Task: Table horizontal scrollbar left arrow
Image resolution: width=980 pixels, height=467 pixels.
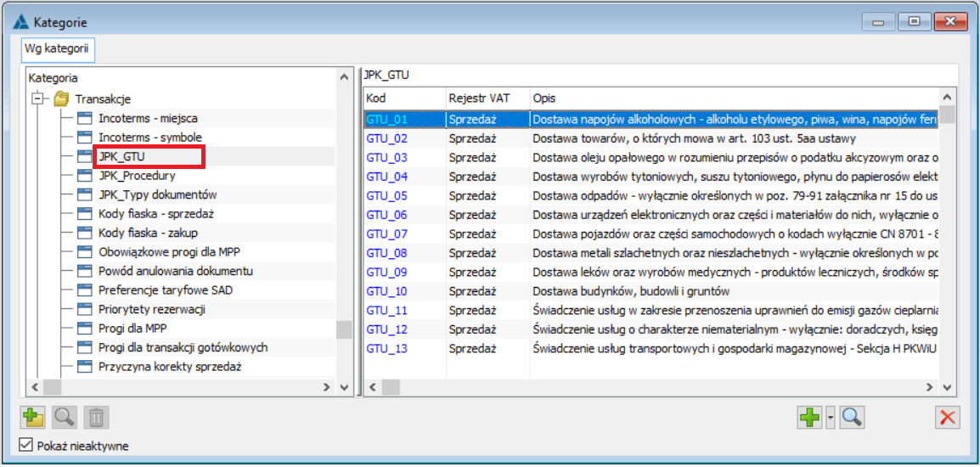Action: (x=372, y=387)
